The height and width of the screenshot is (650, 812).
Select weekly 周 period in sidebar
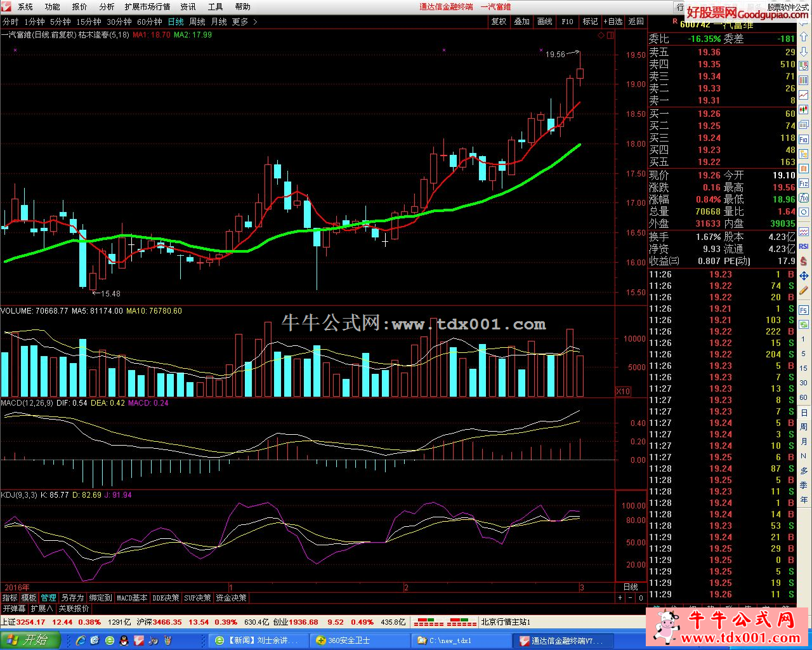(x=804, y=427)
